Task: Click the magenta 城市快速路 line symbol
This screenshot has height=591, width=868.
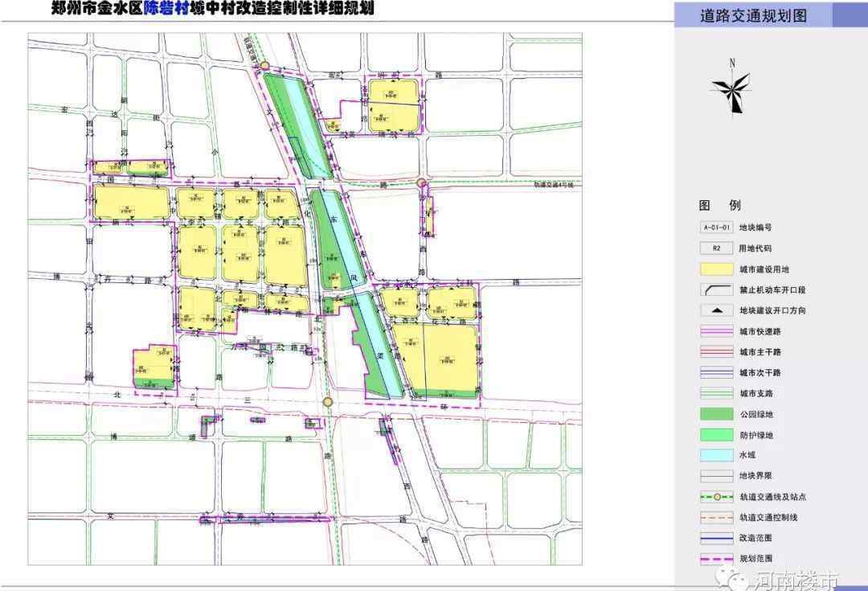Action: (717, 331)
